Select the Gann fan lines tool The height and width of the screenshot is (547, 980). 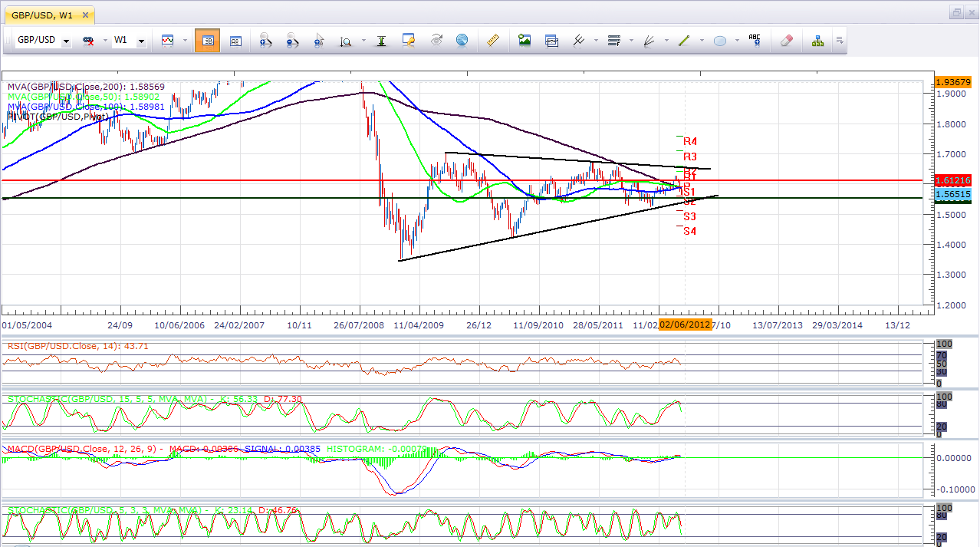[x=649, y=41]
